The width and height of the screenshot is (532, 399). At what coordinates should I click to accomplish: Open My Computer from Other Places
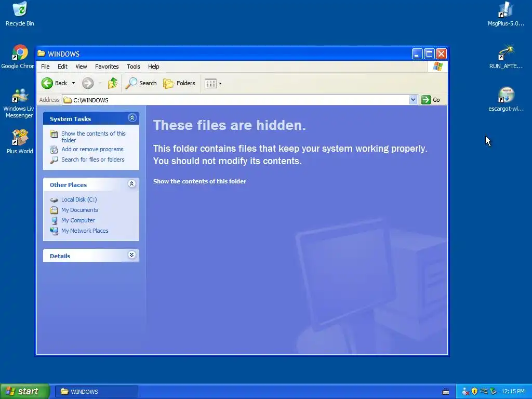78,220
